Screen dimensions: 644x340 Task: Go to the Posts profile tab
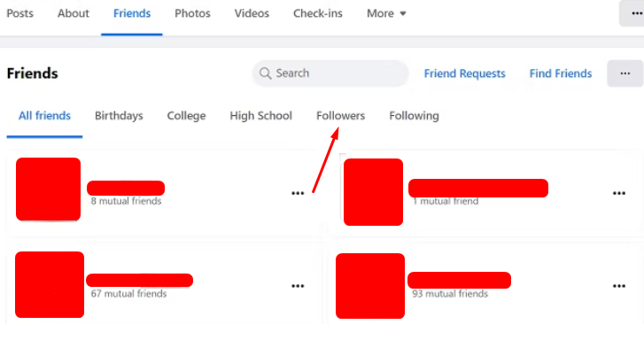[x=19, y=13]
